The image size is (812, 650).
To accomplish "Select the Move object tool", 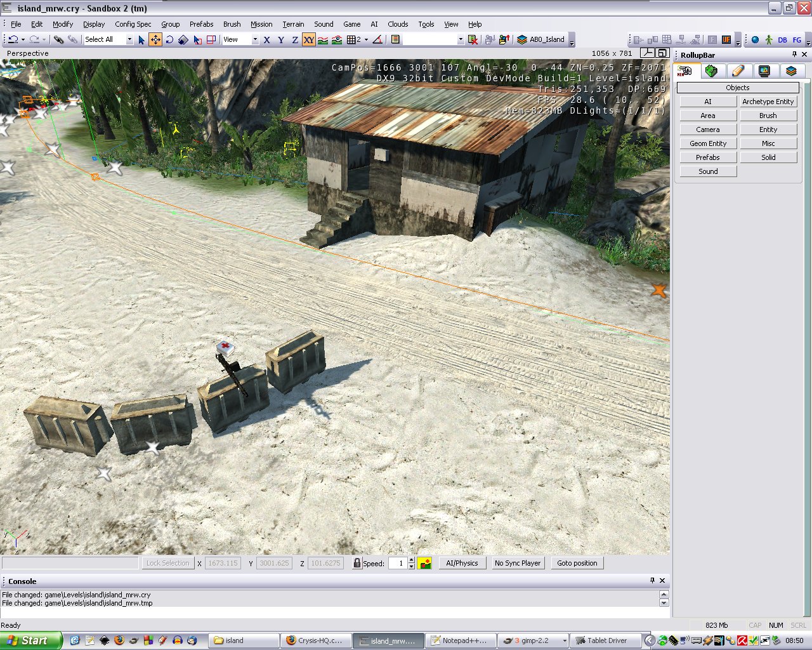I will tap(155, 39).
